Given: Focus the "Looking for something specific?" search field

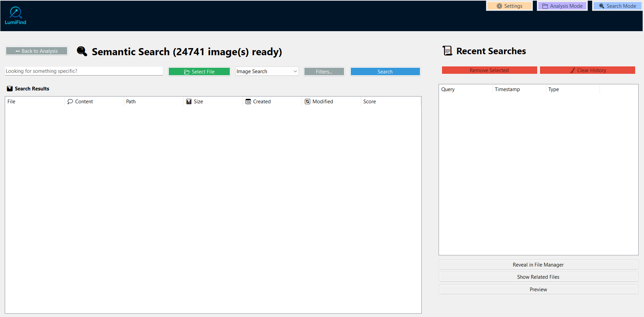Looking at the screenshot, I should (84, 71).
